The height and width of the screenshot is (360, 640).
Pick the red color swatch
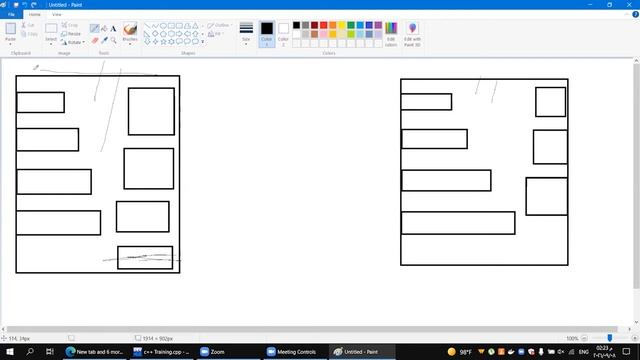click(x=324, y=25)
